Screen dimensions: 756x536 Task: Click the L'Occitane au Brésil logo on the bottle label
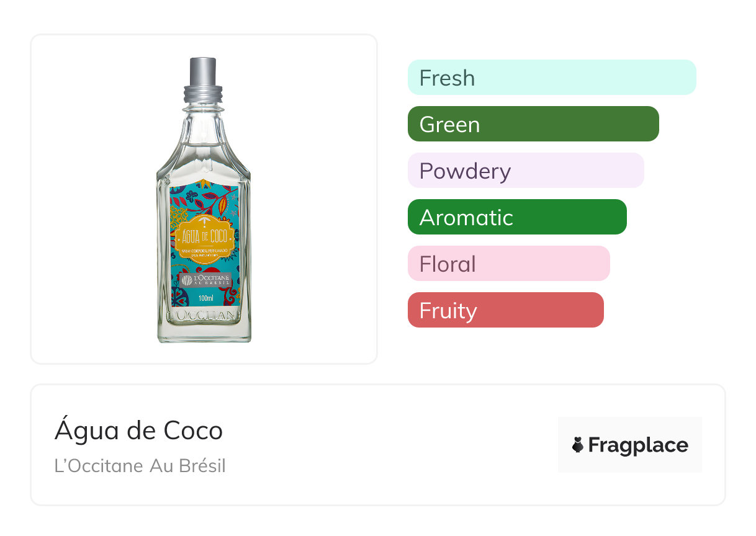(205, 280)
